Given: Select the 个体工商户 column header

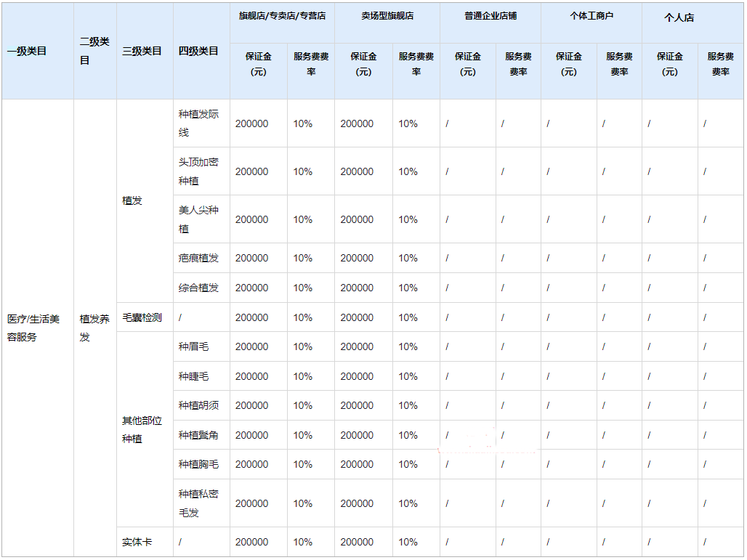Looking at the screenshot, I should pos(591,16).
